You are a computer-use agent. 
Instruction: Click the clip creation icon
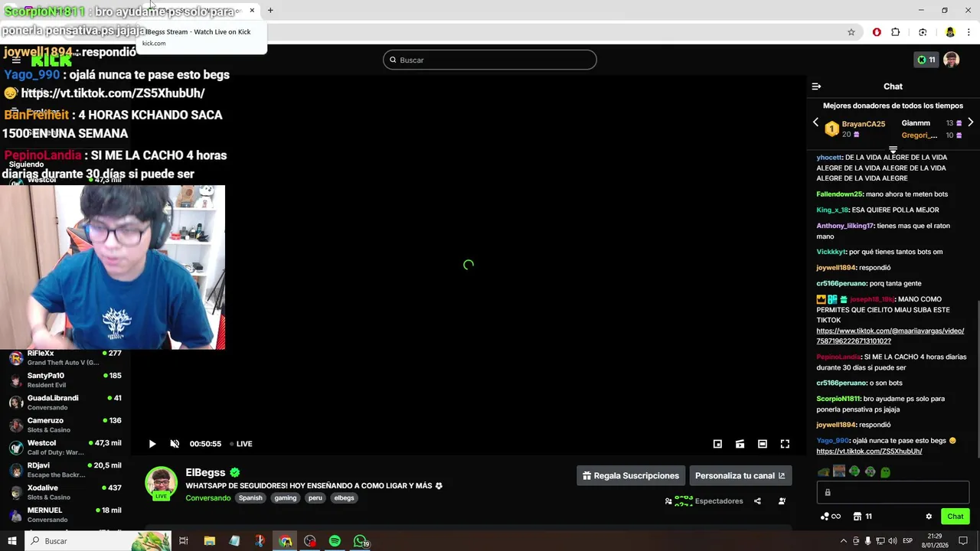(740, 444)
